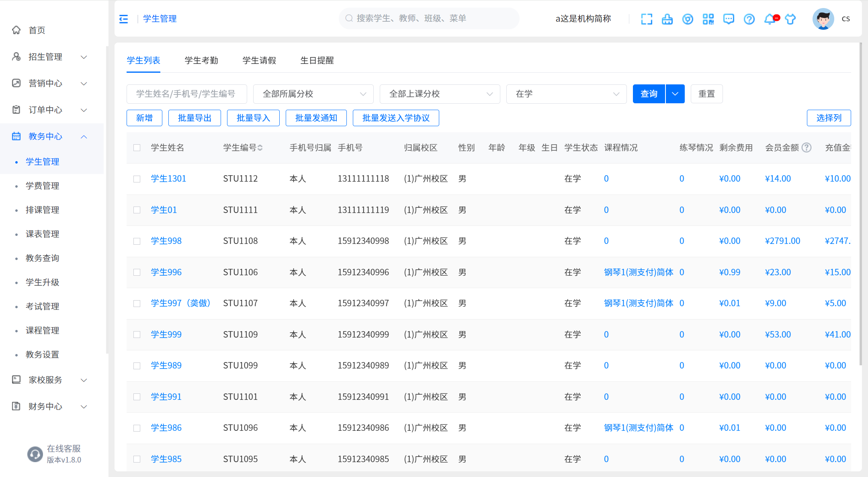Viewport: 868px width, 477px height.
Task: Click the 查询 button
Action: tap(649, 94)
